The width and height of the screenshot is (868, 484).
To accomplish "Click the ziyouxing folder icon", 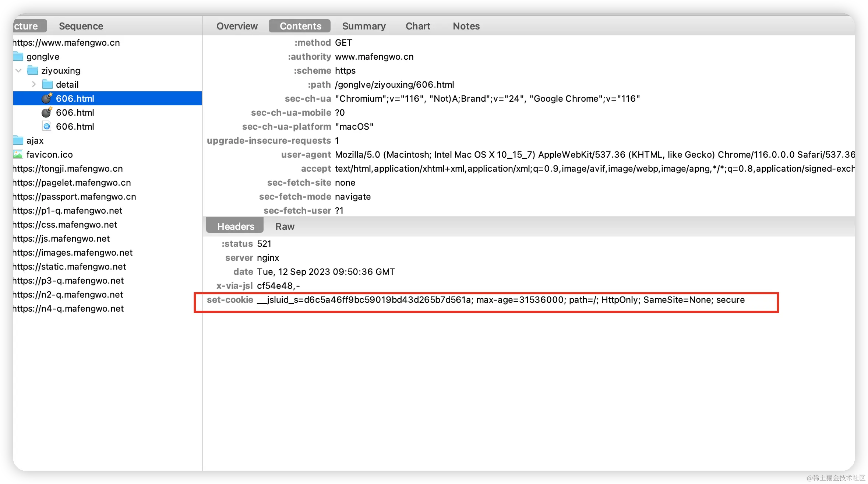I will (33, 70).
